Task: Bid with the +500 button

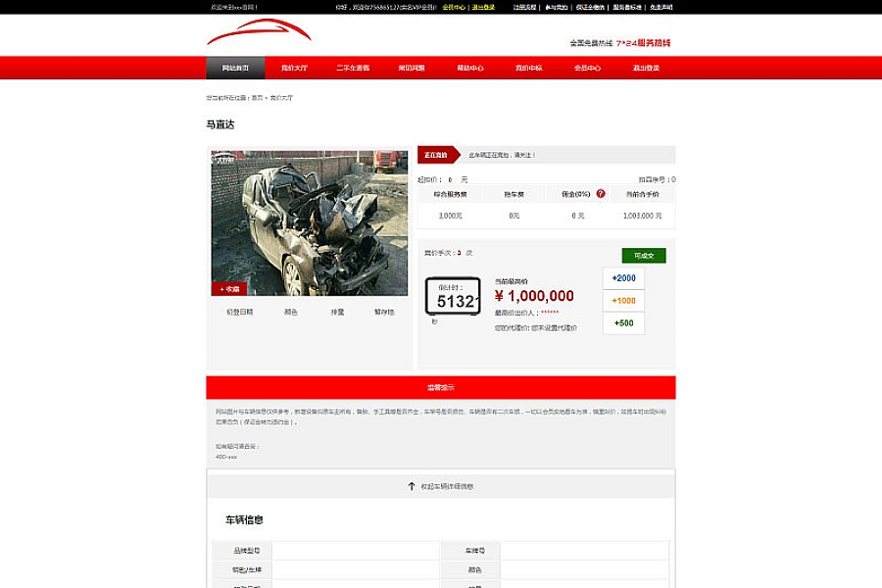Action: [624, 323]
